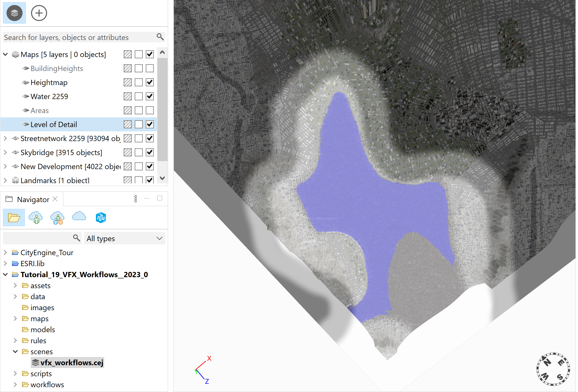Collapse the Maps layer group
This screenshot has width=578, height=392.
coord(5,54)
